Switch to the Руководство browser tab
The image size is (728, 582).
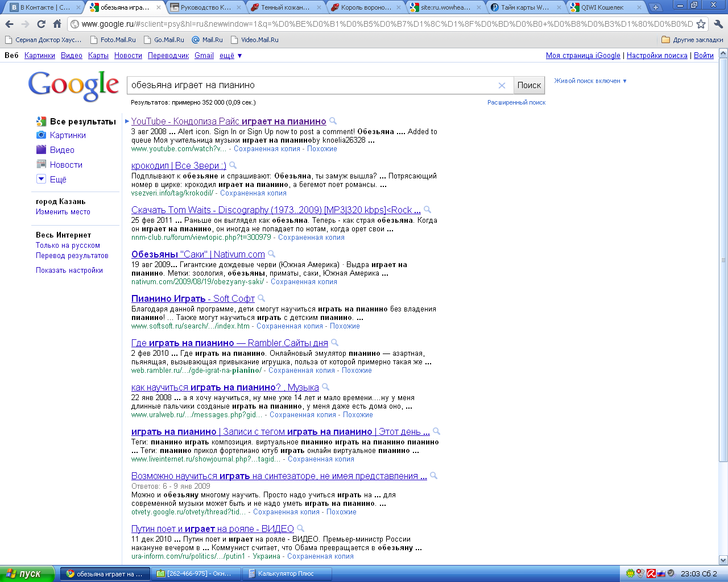tap(206, 7)
